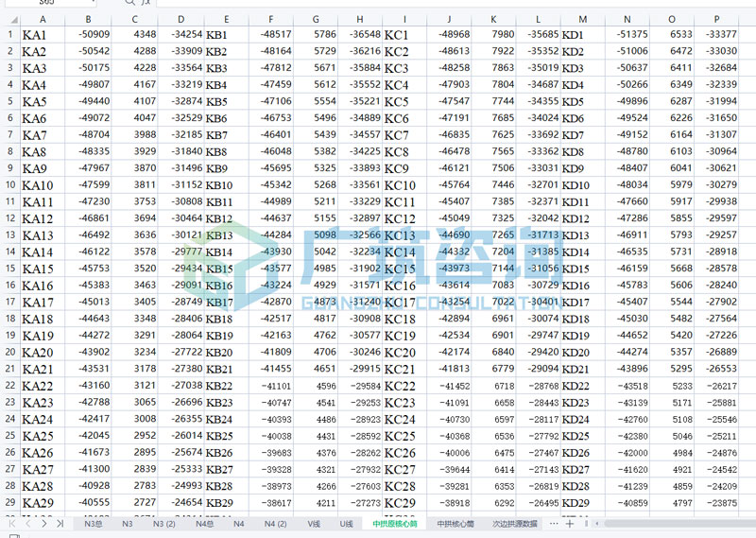Click cell KD1
This screenshot has height=538, width=756.
(583, 35)
